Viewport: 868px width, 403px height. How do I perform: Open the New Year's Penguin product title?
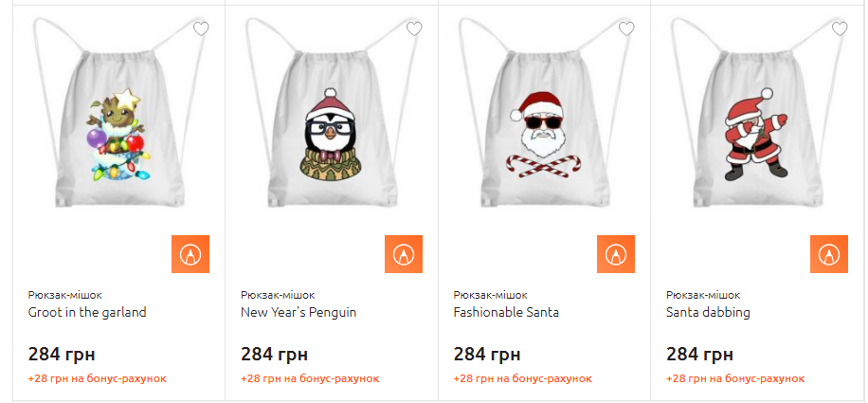point(298,312)
